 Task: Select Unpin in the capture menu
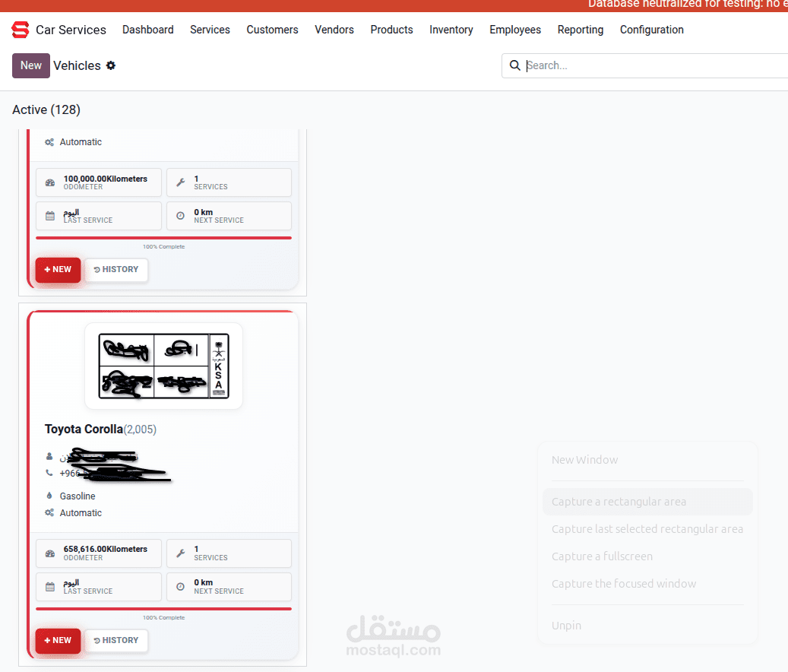point(566,626)
